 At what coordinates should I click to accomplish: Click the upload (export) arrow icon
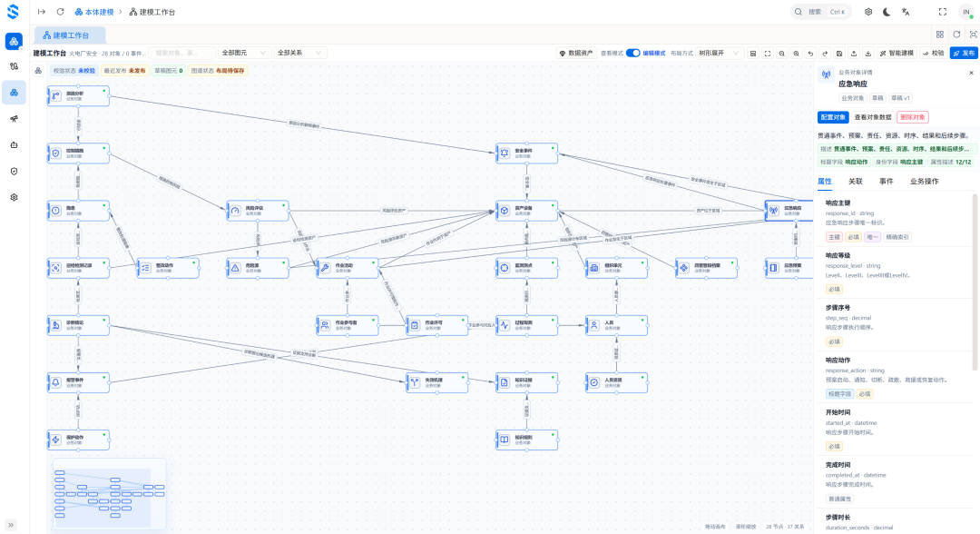click(854, 54)
